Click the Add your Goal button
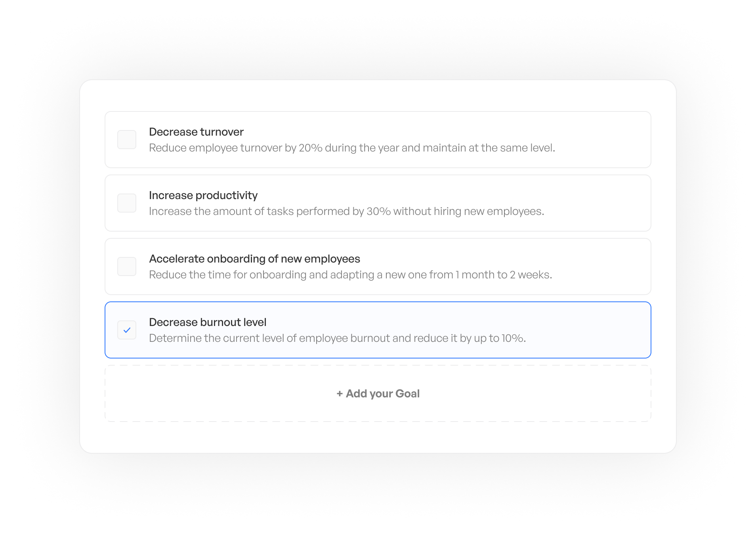The image size is (756, 533). coord(378,393)
